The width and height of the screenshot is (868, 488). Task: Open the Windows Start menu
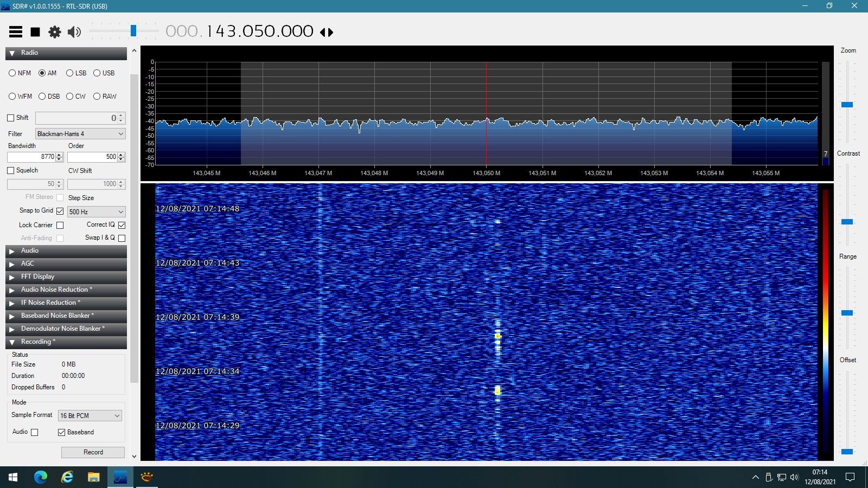(13, 477)
